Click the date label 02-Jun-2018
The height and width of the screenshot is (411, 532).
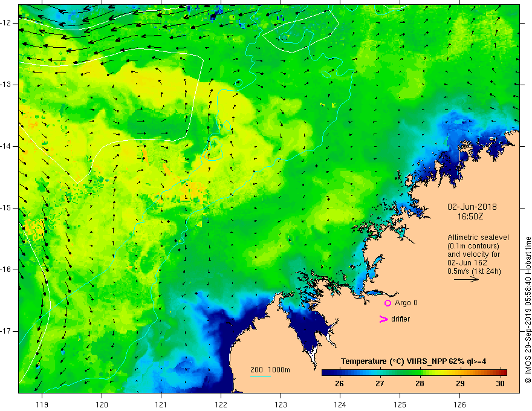click(472, 207)
